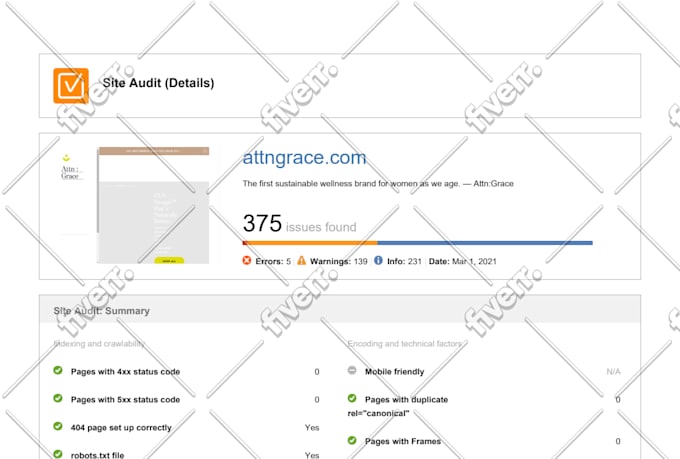This screenshot has height=459, width=680.
Task: Click the 'Site Audit: Summary' header
Action: coord(101,311)
